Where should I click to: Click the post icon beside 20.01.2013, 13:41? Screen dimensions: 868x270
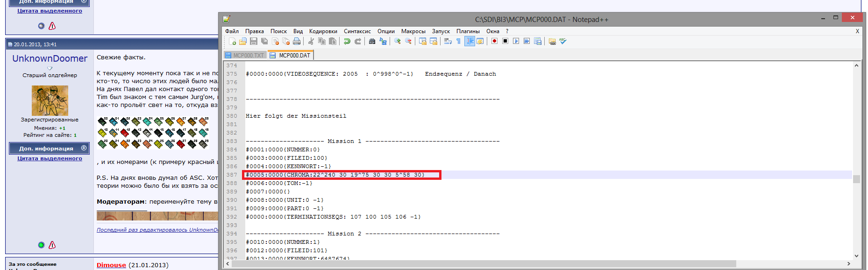[10, 44]
